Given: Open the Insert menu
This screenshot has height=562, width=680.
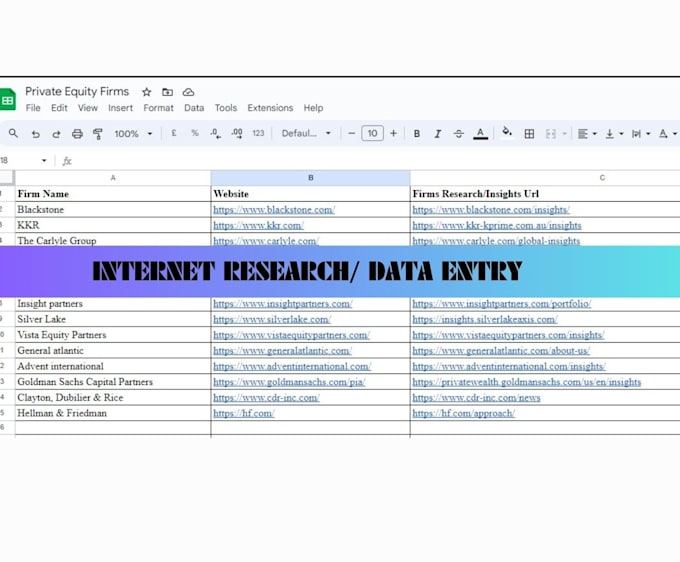Looking at the screenshot, I should tap(121, 108).
